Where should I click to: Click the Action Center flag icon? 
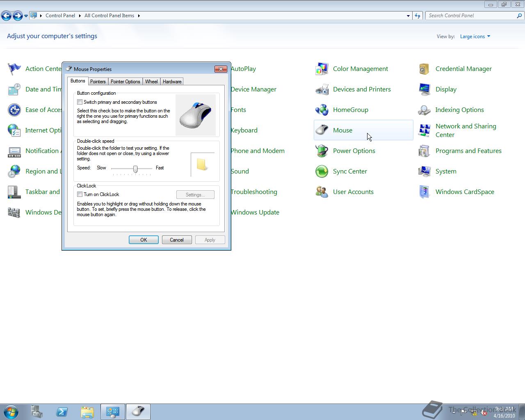click(x=14, y=68)
